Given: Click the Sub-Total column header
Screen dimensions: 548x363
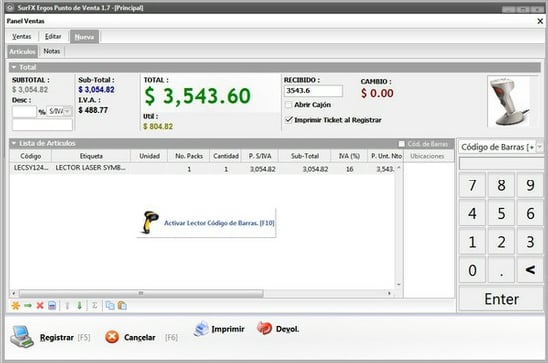Looking at the screenshot, I should [305, 156].
